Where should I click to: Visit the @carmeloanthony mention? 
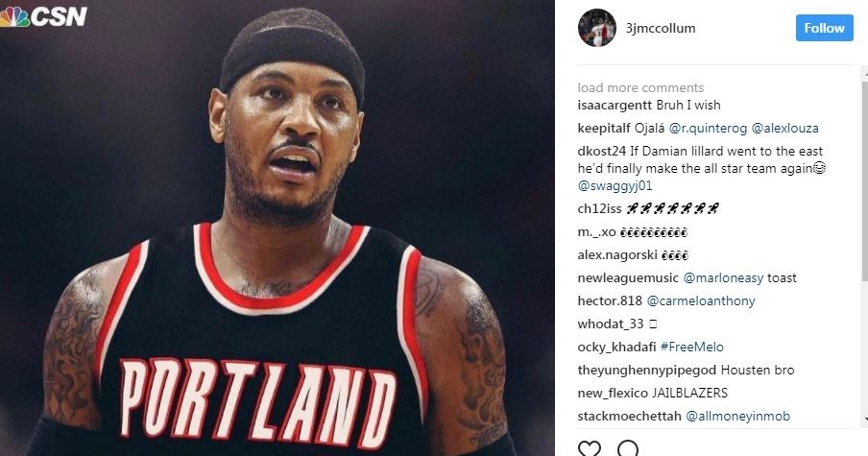tap(701, 301)
